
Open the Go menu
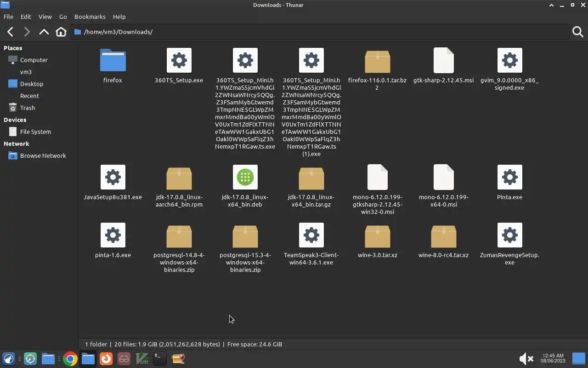click(x=63, y=17)
